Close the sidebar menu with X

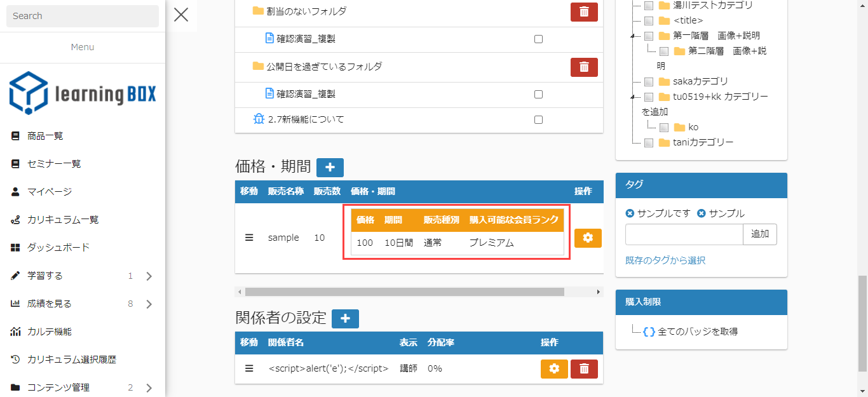(181, 15)
